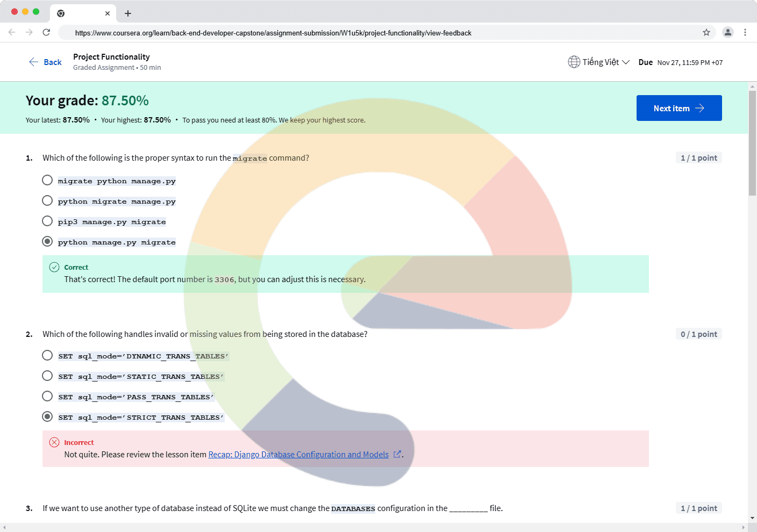Screen dimensions: 757x532
Task: Open a new browser tab
Action: (128, 13)
